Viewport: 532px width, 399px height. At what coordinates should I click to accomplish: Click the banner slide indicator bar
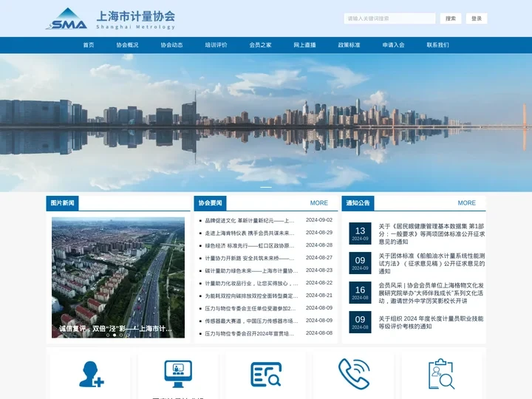(266, 187)
